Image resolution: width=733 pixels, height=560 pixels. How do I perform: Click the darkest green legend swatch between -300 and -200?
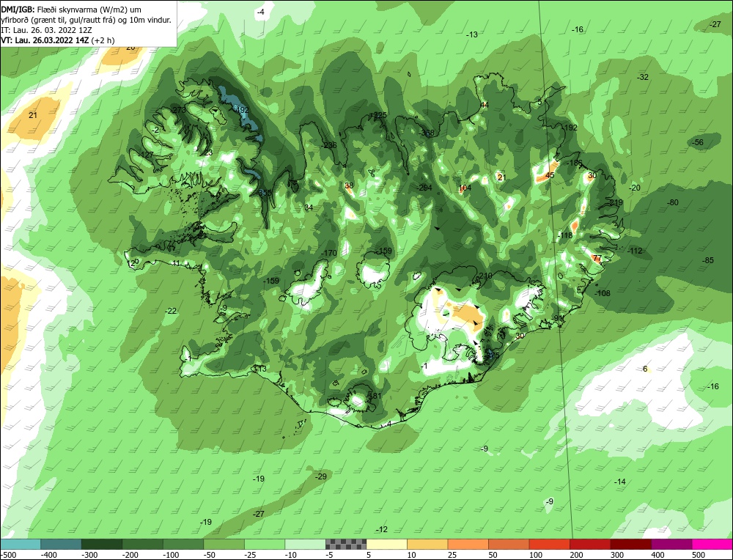tap(102, 545)
